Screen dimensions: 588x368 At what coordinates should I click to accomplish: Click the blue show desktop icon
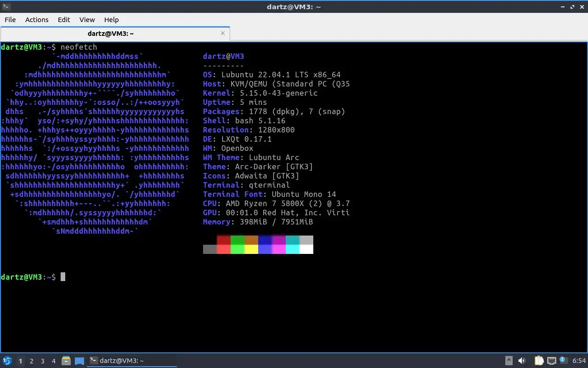click(x=79, y=361)
